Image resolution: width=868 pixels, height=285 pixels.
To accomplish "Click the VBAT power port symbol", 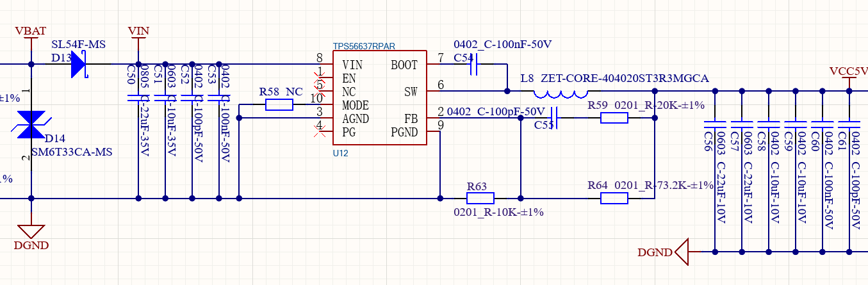I will point(31,42).
